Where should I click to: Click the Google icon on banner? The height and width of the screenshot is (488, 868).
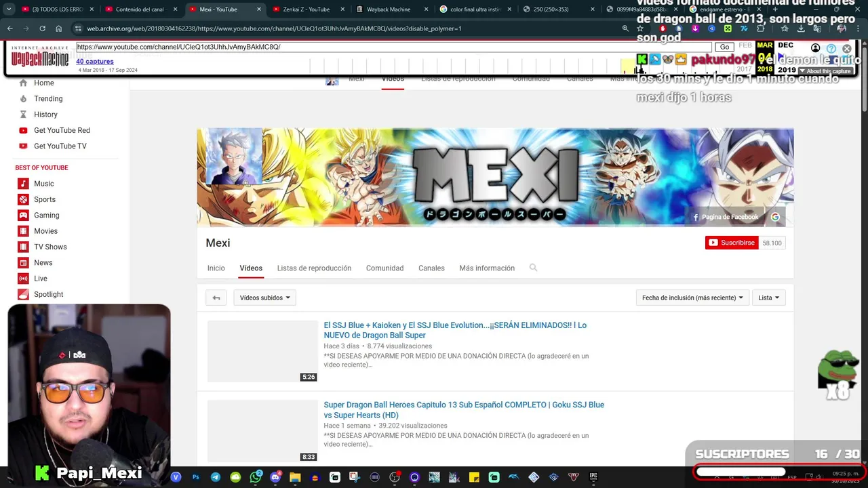775,217
